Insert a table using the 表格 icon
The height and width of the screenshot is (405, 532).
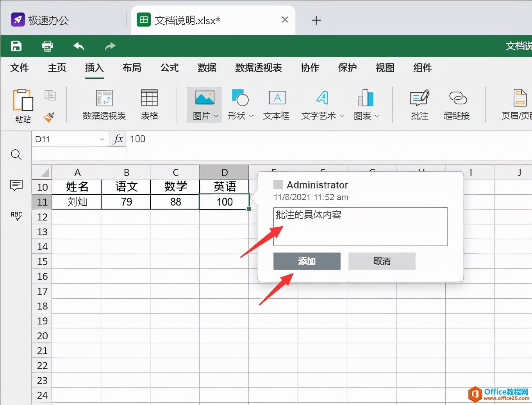149,104
